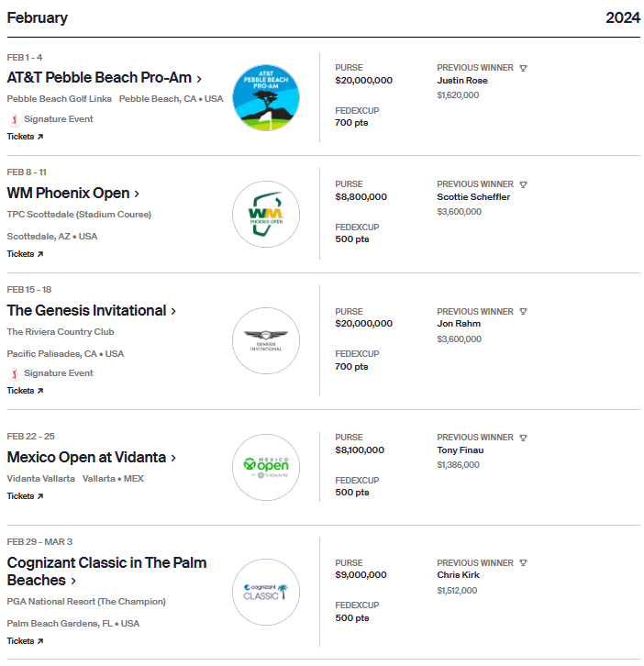Screen dimensions: 644x666
Task: Click external arrow icon on Cognizant Classic Tickets
Action: (40, 641)
